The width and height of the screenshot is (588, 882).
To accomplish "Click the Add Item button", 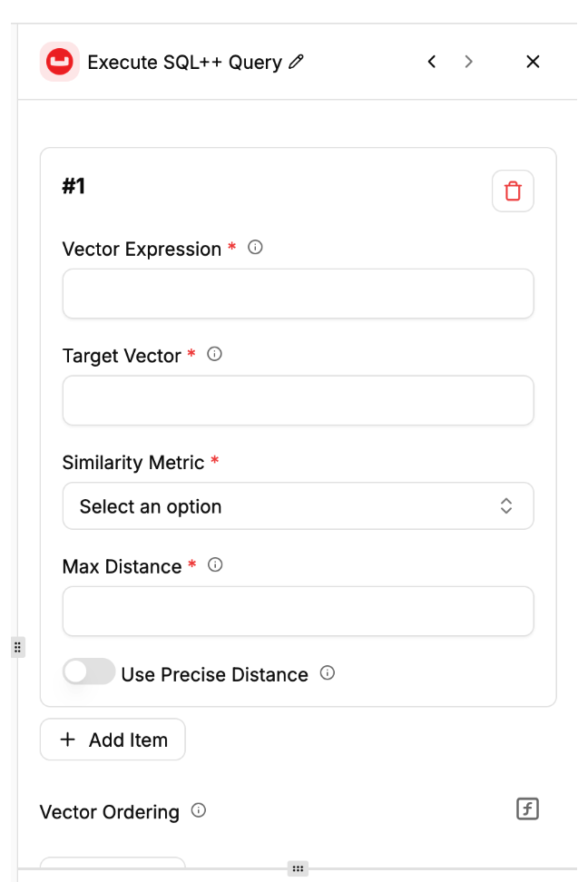I will [x=113, y=740].
